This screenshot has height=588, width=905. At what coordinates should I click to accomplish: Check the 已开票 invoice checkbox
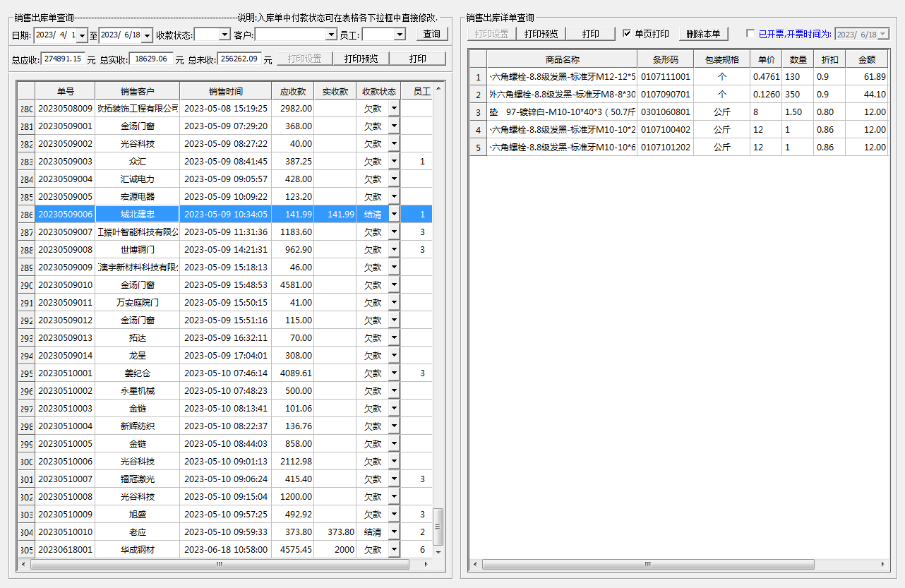(x=750, y=34)
